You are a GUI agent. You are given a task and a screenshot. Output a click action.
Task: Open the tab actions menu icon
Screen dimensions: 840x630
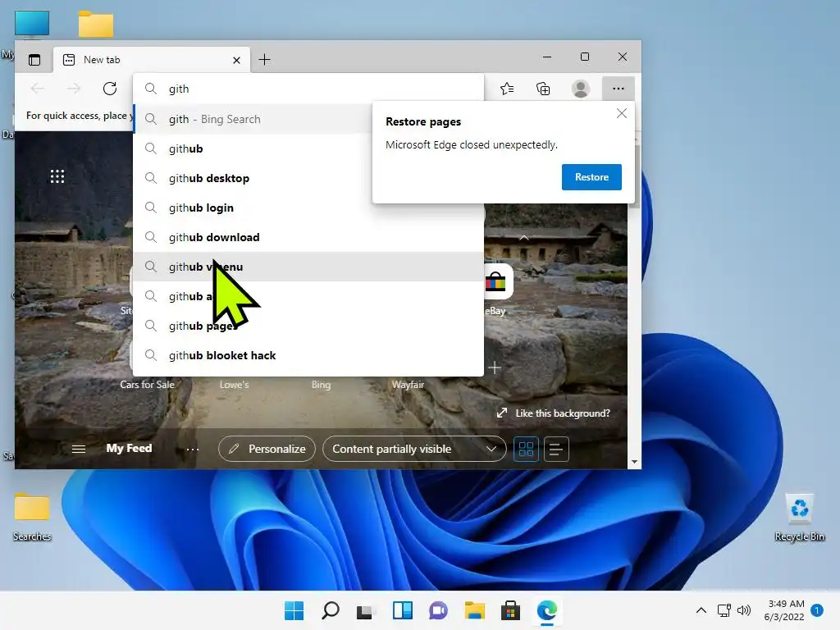34,59
